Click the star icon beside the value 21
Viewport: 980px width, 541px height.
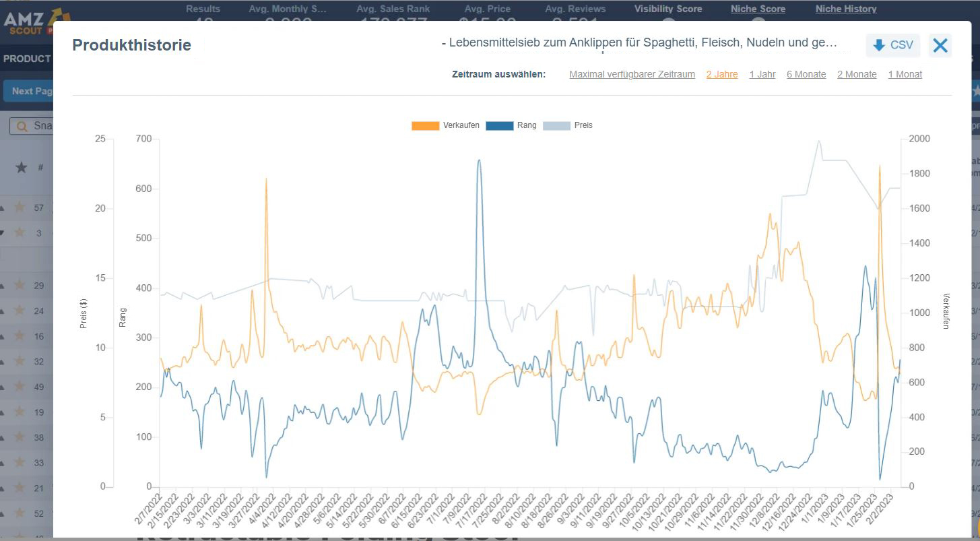(21, 487)
